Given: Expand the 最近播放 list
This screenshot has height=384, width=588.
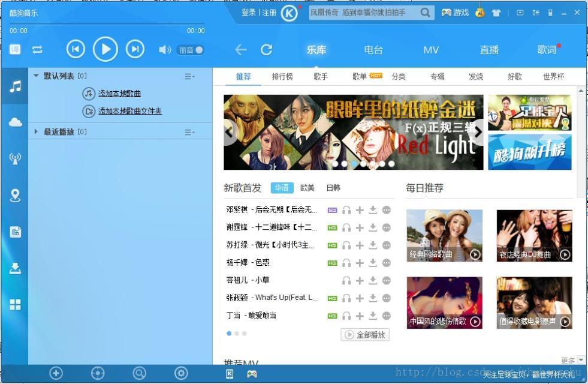Looking at the screenshot, I should click(x=36, y=131).
